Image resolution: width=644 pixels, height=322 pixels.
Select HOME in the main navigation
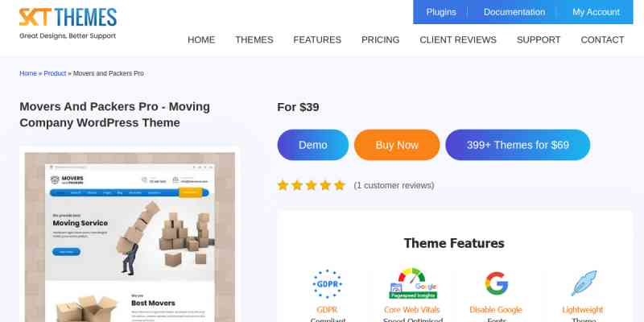[x=201, y=39]
